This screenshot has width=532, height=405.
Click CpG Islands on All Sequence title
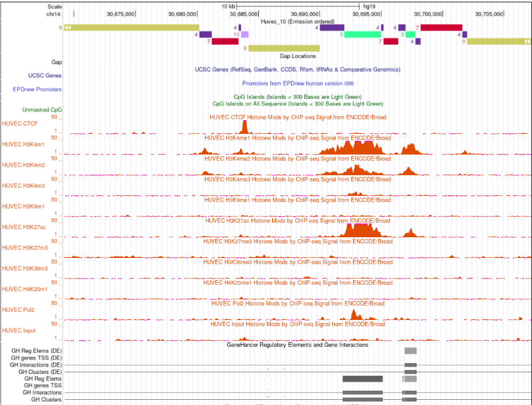pos(297,103)
